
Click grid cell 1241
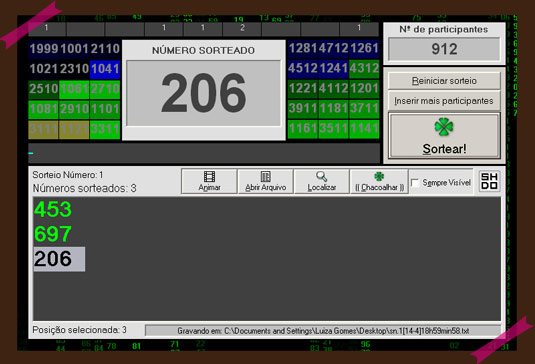333,69
